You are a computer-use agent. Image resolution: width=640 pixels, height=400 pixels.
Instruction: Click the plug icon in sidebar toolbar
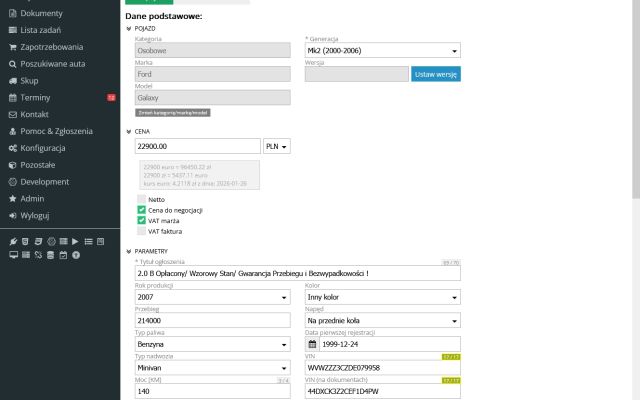pyautogui.click(x=13, y=242)
